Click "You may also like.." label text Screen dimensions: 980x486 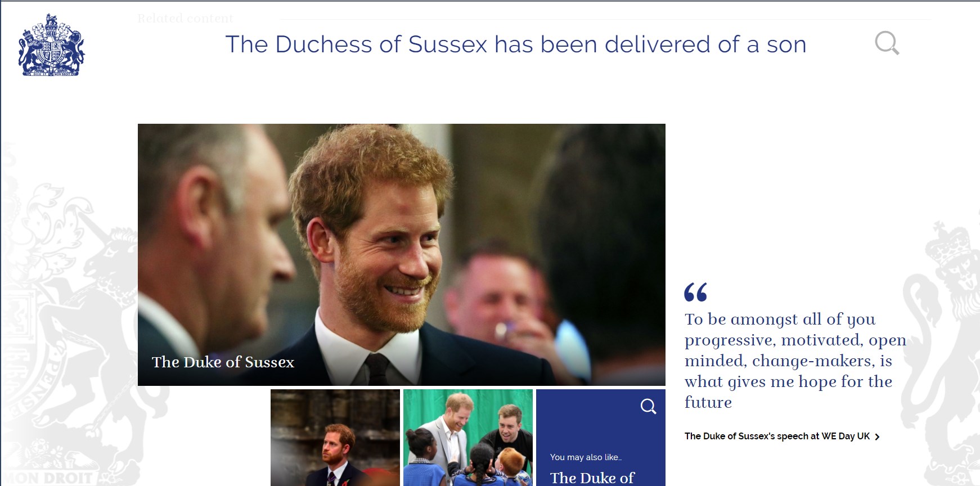click(586, 457)
